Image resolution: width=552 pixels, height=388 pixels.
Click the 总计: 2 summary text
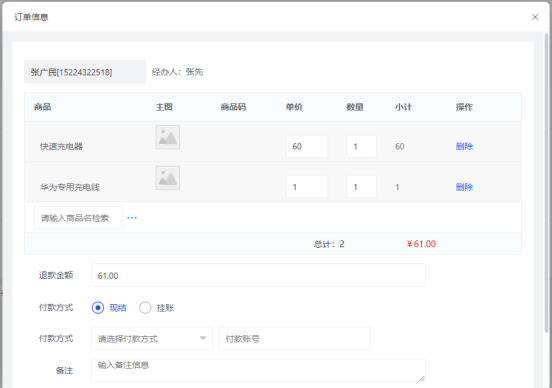tap(329, 244)
